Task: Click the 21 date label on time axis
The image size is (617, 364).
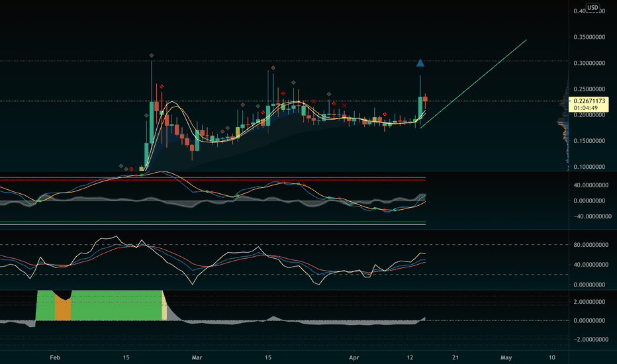Action: click(455, 357)
